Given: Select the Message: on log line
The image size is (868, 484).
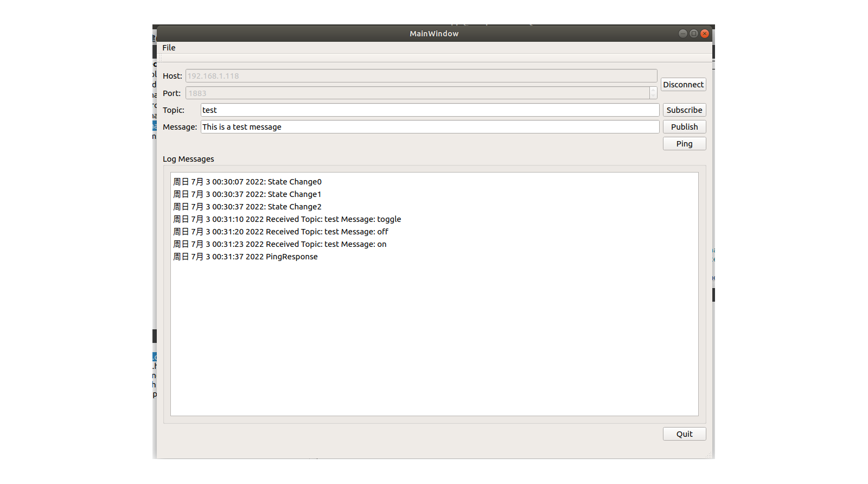Looking at the screenshot, I should coord(280,244).
